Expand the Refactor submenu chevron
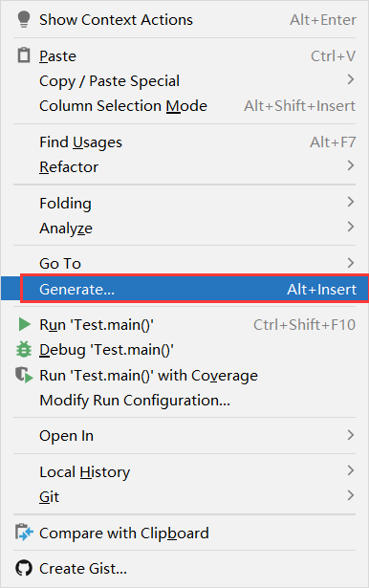369x588 pixels. coord(351,165)
